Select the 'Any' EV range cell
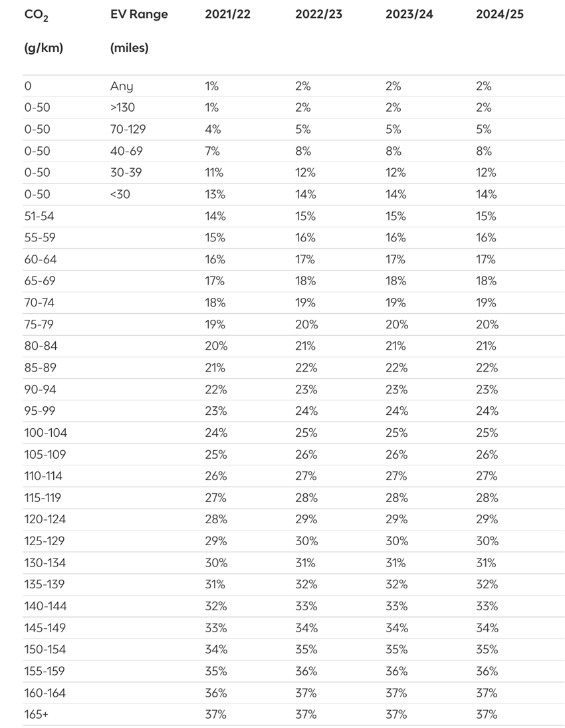This screenshot has height=728, width=565. pyautogui.click(x=122, y=86)
